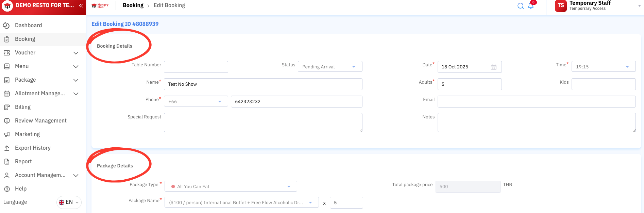Click the Email input field

pyautogui.click(x=537, y=101)
